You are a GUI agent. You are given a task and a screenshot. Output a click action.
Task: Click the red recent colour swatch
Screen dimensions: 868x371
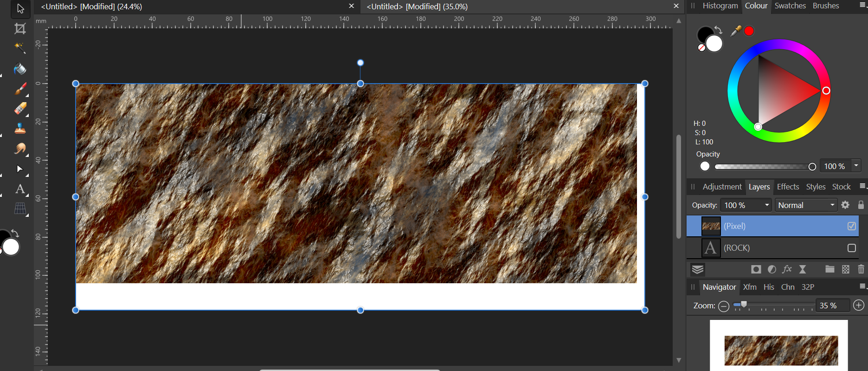pyautogui.click(x=749, y=31)
